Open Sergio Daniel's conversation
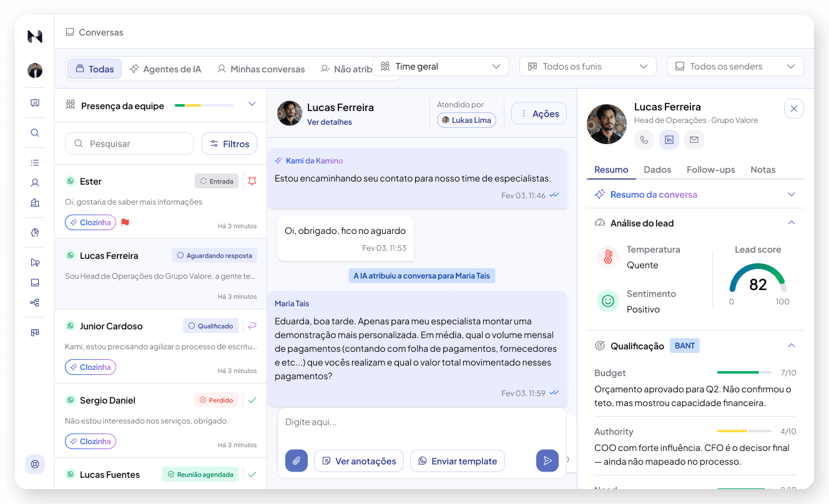 tap(161, 420)
